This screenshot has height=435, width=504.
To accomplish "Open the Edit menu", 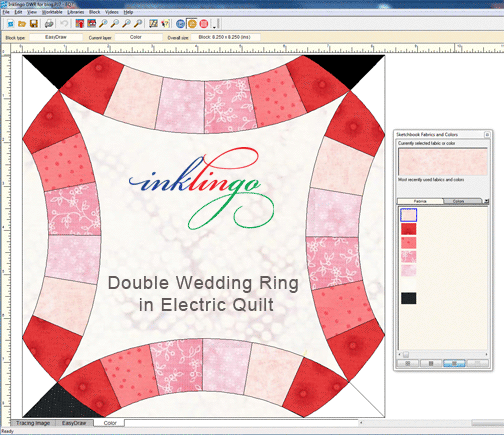I will click(18, 12).
